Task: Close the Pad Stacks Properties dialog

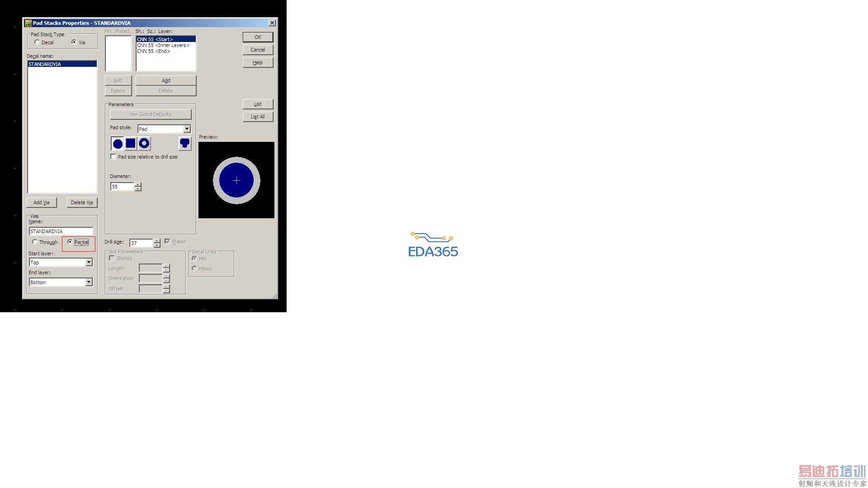Action: 272,23
